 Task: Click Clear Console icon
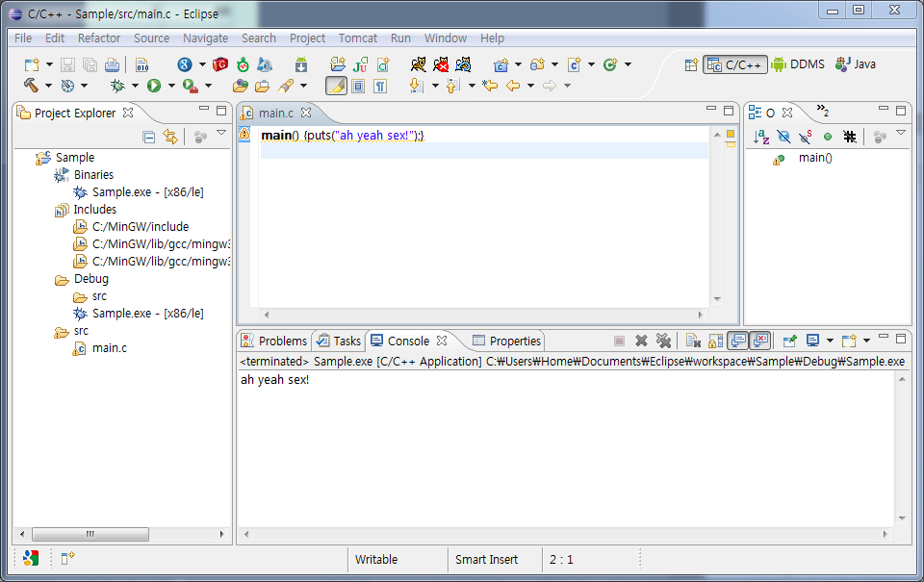click(x=694, y=341)
